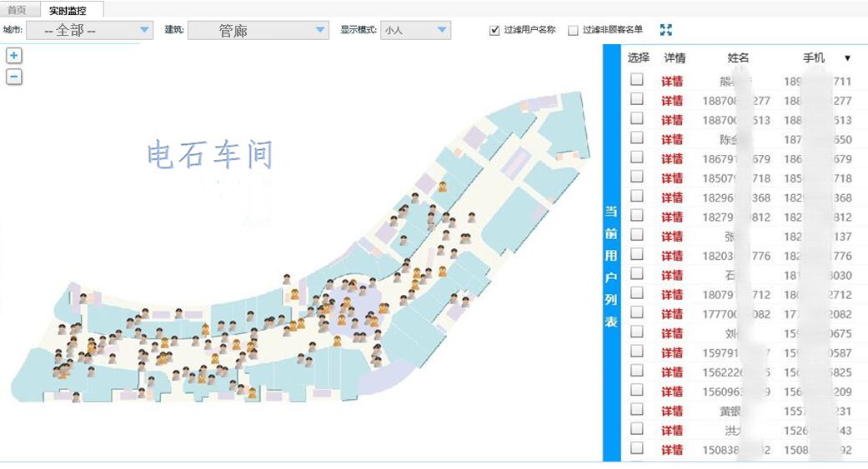
Task: Select the 实时监控 tab
Action: (x=68, y=10)
